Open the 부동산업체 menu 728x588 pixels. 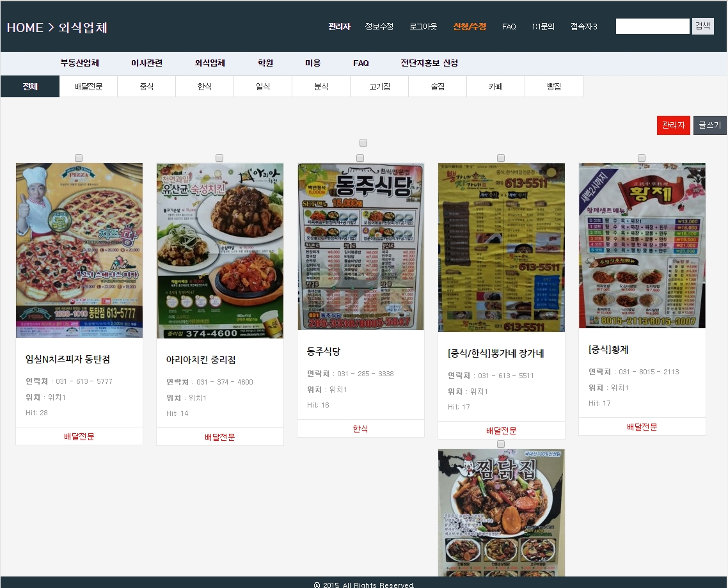click(x=80, y=63)
